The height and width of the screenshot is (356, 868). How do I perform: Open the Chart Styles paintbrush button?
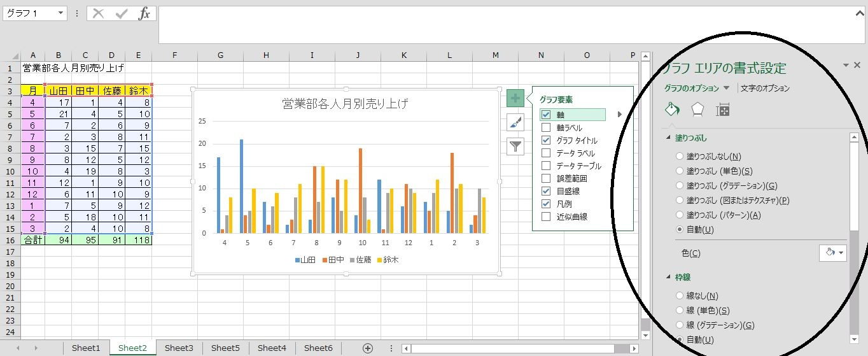click(515, 122)
